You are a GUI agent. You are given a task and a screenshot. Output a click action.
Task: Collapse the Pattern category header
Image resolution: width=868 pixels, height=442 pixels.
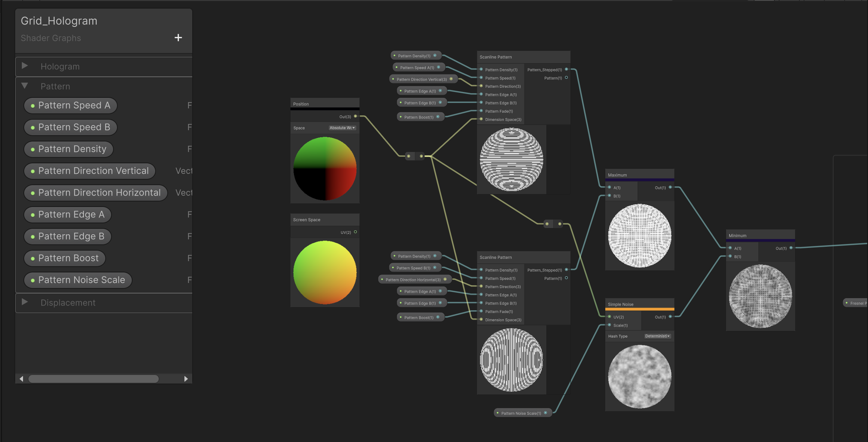pyautogui.click(x=25, y=86)
